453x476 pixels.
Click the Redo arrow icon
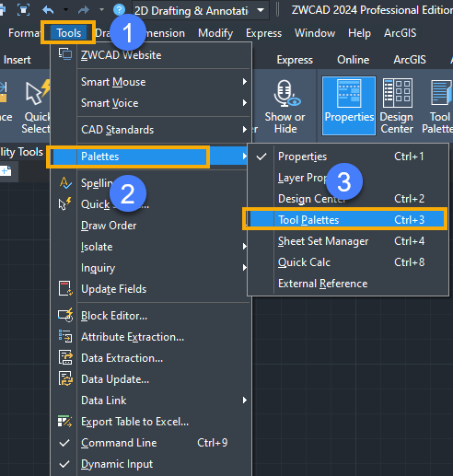point(84,10)
